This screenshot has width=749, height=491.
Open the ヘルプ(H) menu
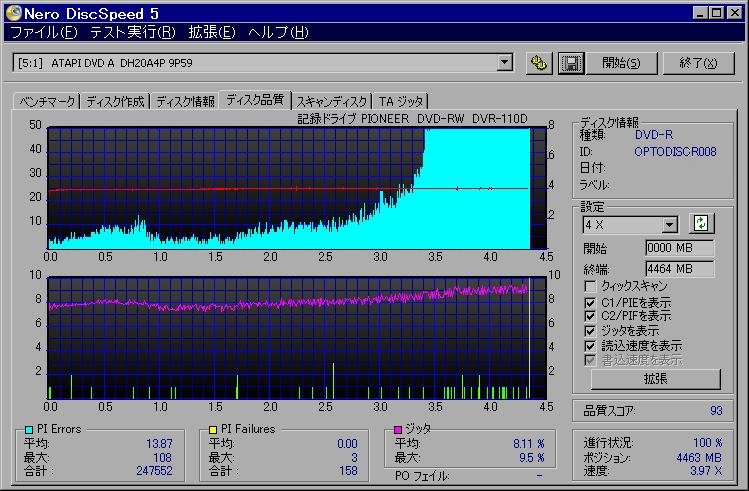(278, 32)
